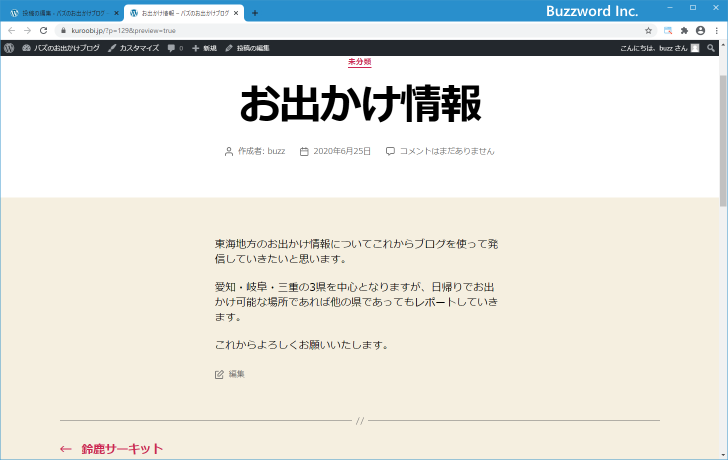Click the これからよろしくお願いいたします paragraph
Viewport: 728px width, 460px height.
(301, 345)
